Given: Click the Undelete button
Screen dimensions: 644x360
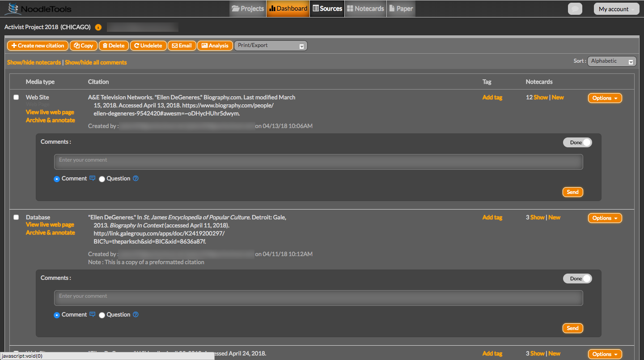Looking at the screenshot, I should point(148,46).
